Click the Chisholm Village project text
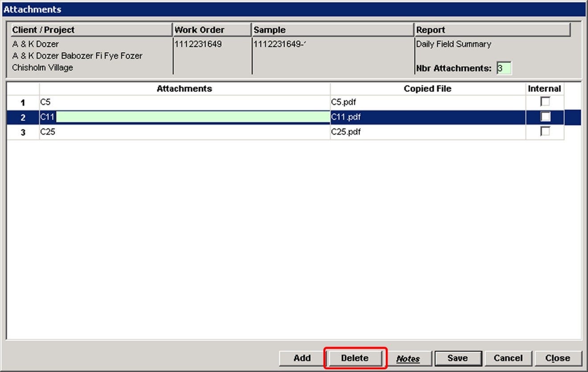The height and width of the screenshot is (372, 588). click(43, 68)
